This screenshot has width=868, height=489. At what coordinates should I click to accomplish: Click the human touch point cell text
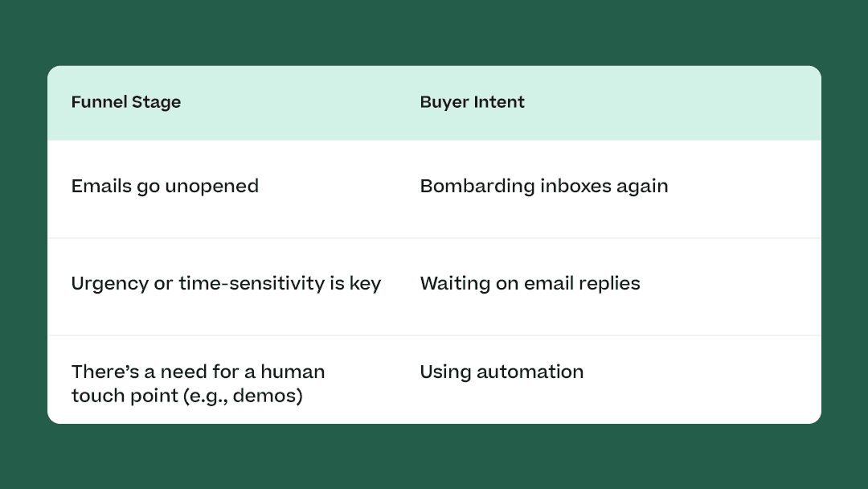[199, 383]
